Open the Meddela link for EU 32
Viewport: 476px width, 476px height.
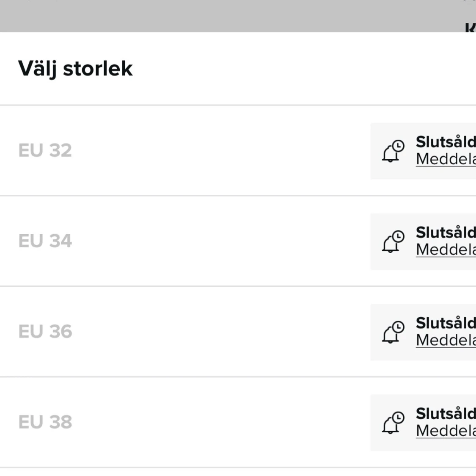click(446, 159)
